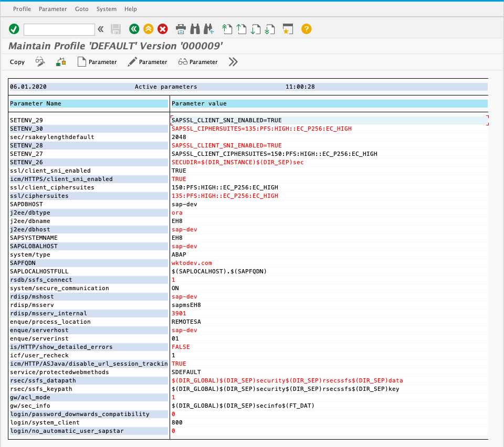The image size is (504, 447).
Task: Go back with green arrow
Action: (x=134, y=29)
